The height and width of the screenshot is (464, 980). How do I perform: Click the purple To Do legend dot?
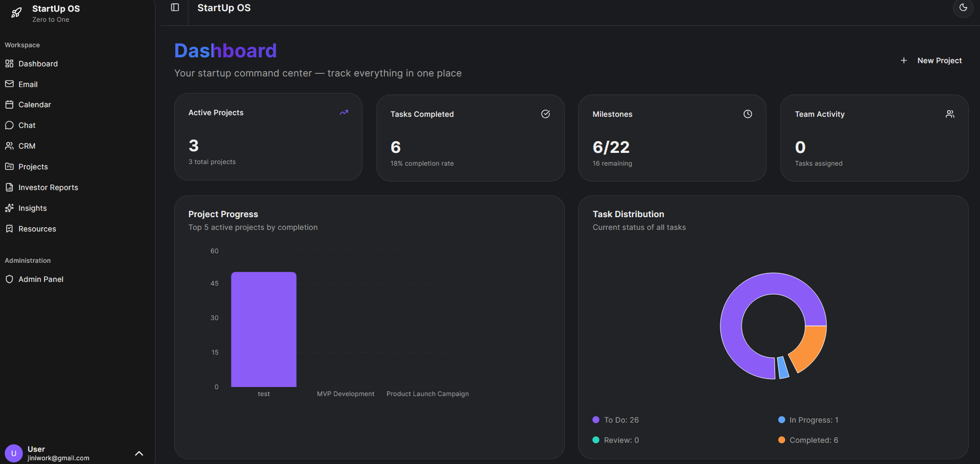(x=596, y=420)
